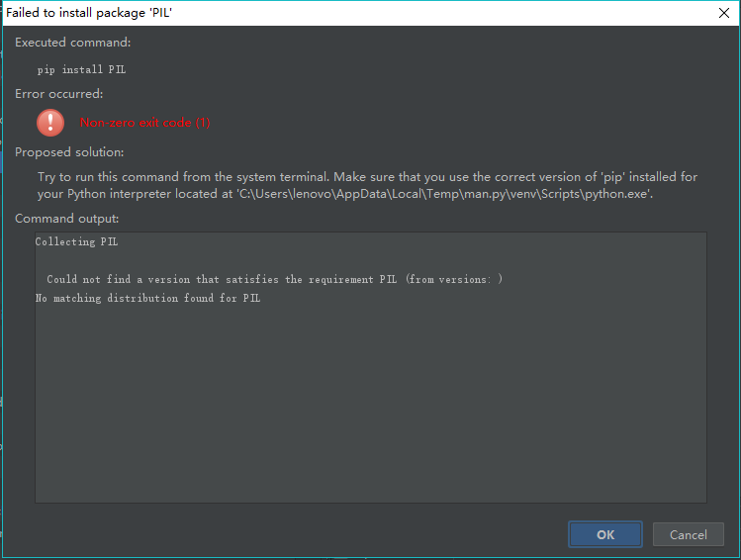The width and height of the screenshot is (741, 560).
Task: Click the 'Proposed solution:' heading
Action: coord(69,152)
